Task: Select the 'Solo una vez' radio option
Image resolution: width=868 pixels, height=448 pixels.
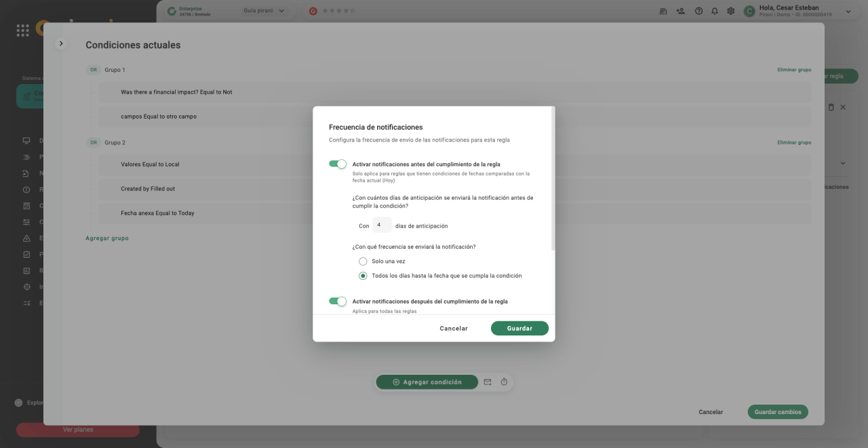Action: click(363, 261)
